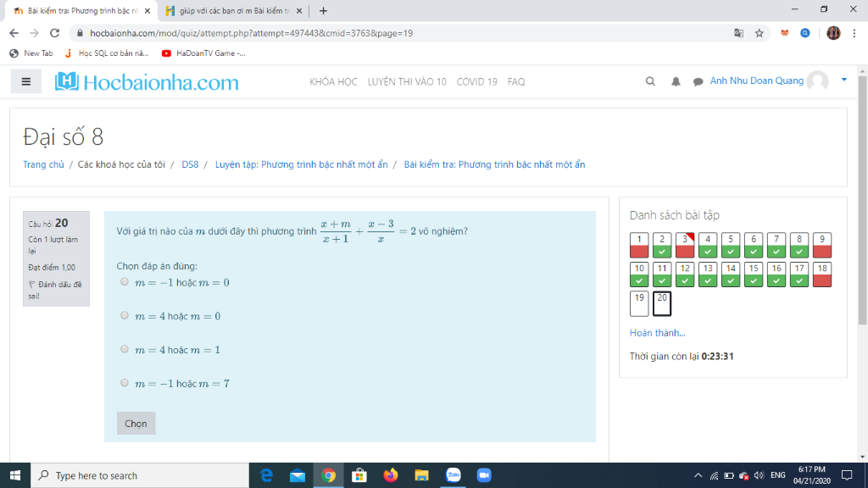This screenshot has width=868, height=488.
Task: Click the blue circular extension icon
Action: pyautogui.click(x=805, y=33)
